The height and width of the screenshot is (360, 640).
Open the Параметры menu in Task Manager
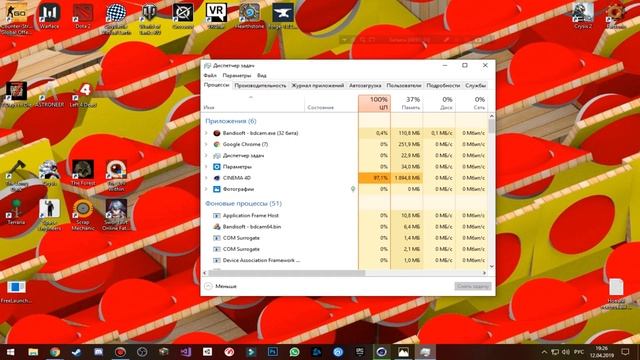click(x=237, y=76)
